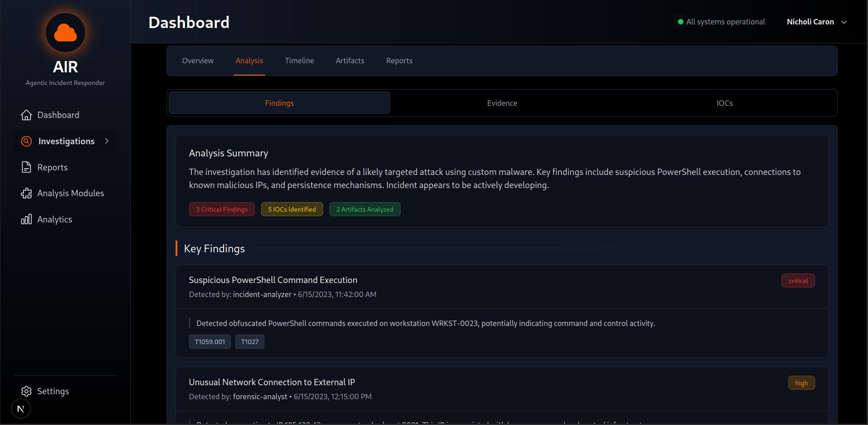Click the Dashboard home icon

26,115
